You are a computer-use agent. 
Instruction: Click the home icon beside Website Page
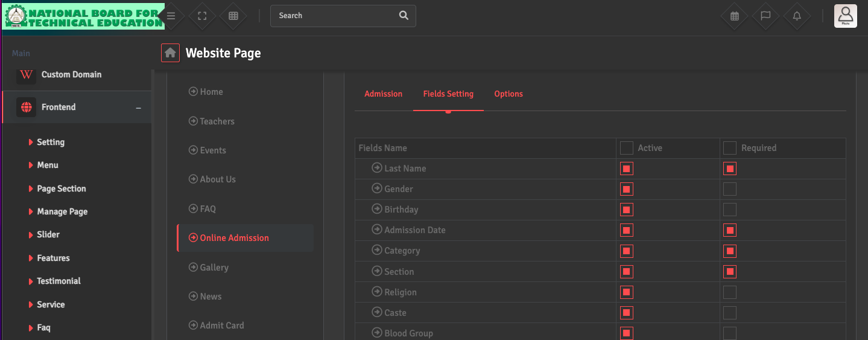pos(170,53)
